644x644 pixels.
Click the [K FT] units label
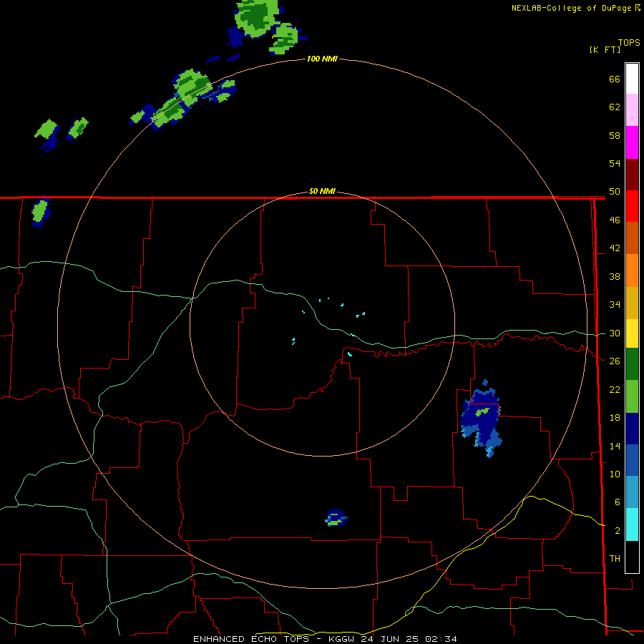(605, 50)
